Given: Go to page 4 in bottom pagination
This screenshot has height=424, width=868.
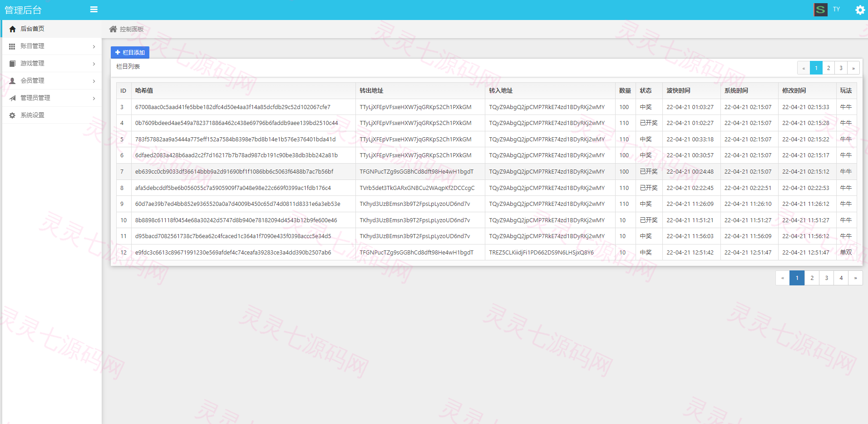Looking at the screenshot, I should coord(841,278).
